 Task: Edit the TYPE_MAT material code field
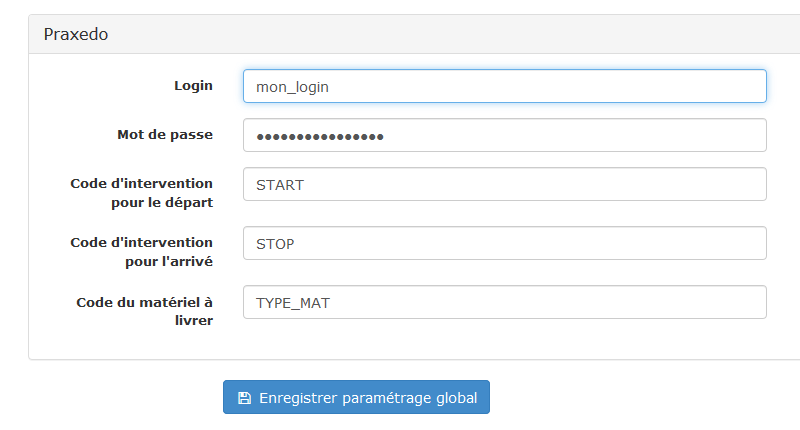pyautogui.click(x=505, y=302)
